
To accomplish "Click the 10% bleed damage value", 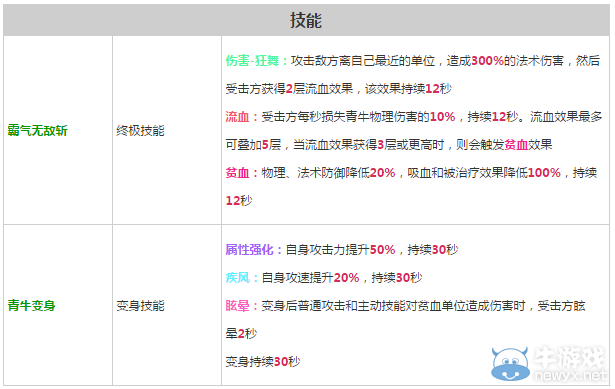I will point(442,117).
